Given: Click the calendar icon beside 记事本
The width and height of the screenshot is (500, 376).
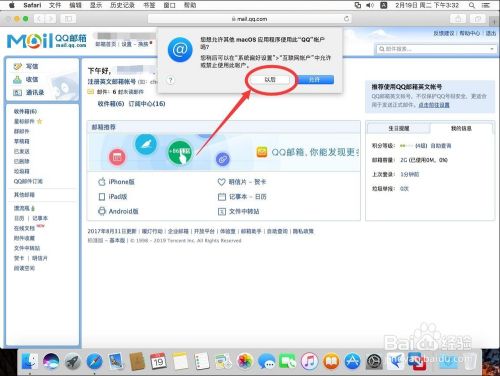Looking at the screenshot, I should (x=222, y=197).
